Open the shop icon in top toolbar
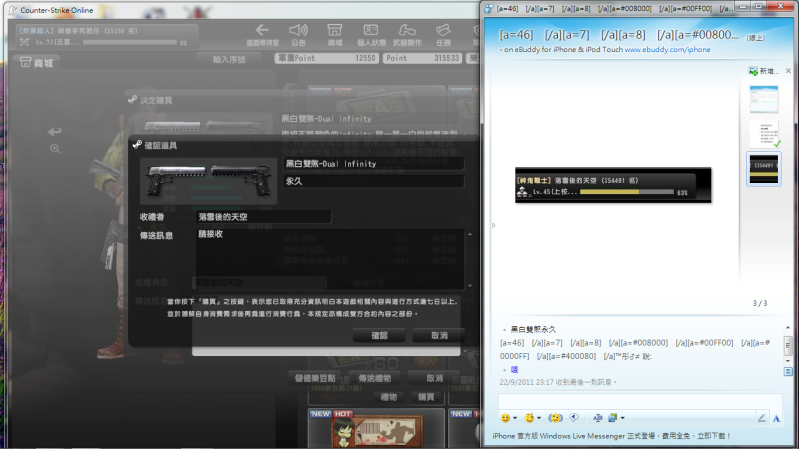Image resolution: width=799 pixels, height=449 pixels. pyautogui.click(x=335, y=31)
